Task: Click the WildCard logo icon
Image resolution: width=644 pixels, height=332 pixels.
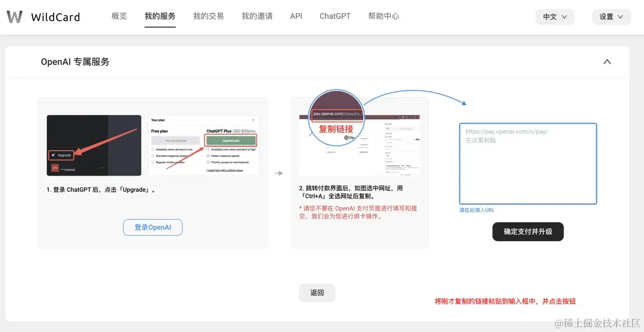Action: tap(14, 17)
